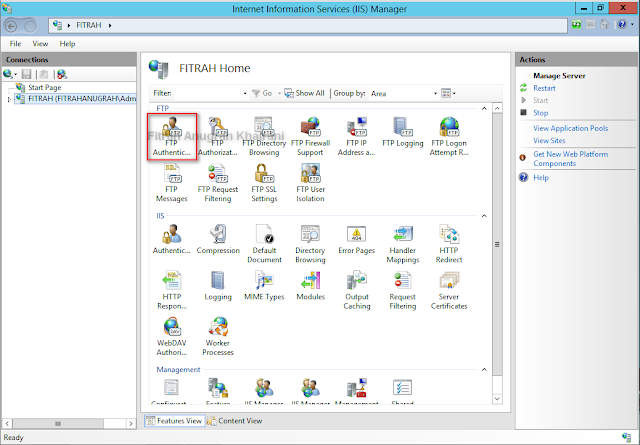Open FTP IP Address restrictions icon
This screenshot has width=640, height=445.
356,136
